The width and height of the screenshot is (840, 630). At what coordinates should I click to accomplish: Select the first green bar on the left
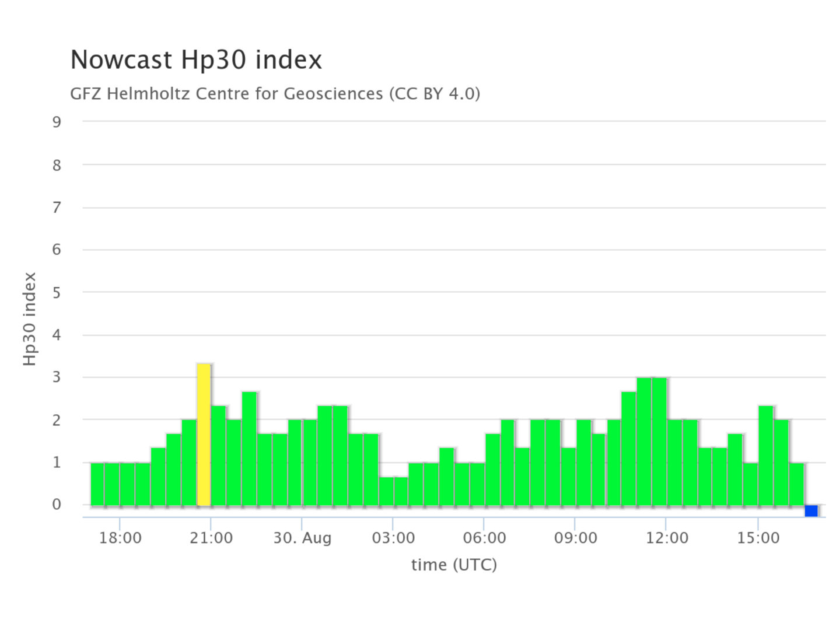[97, 484]
